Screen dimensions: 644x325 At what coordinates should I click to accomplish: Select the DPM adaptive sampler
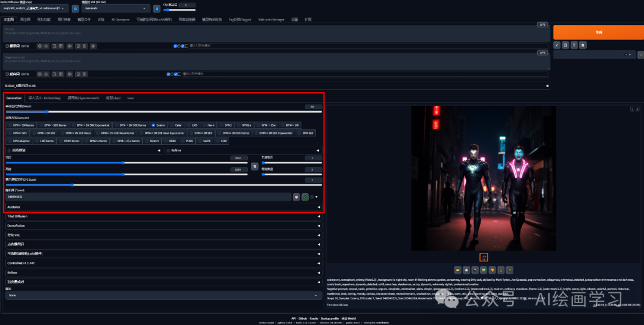tap(20, 141)
